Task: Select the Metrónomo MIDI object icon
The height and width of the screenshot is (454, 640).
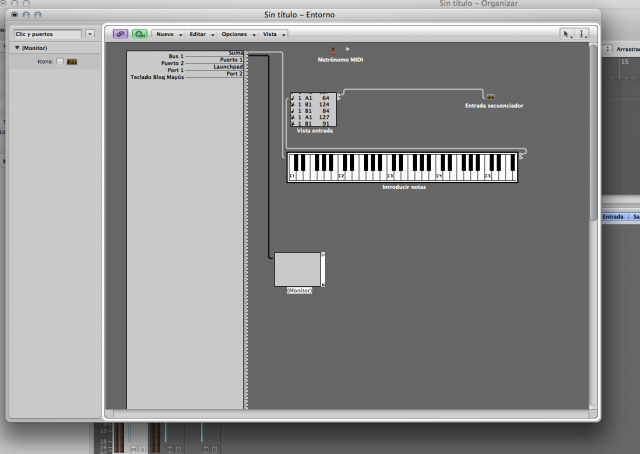Action: (x=333, y=50)
